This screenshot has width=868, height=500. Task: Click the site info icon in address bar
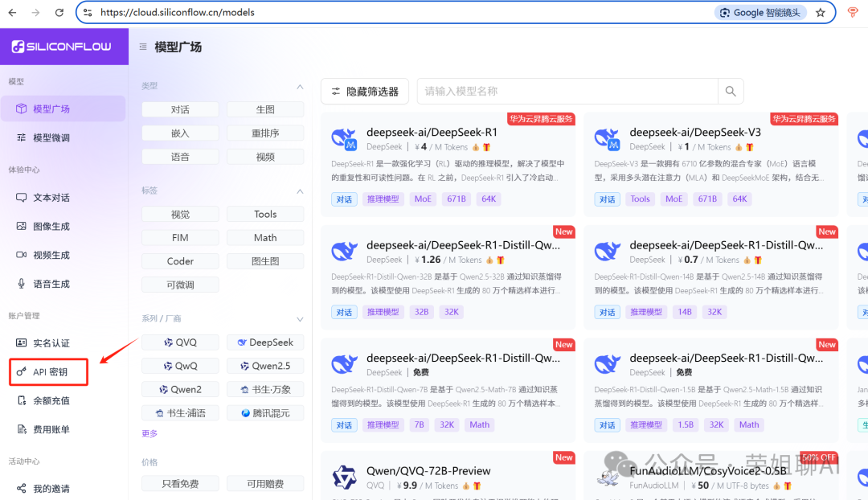pos(88,12)
